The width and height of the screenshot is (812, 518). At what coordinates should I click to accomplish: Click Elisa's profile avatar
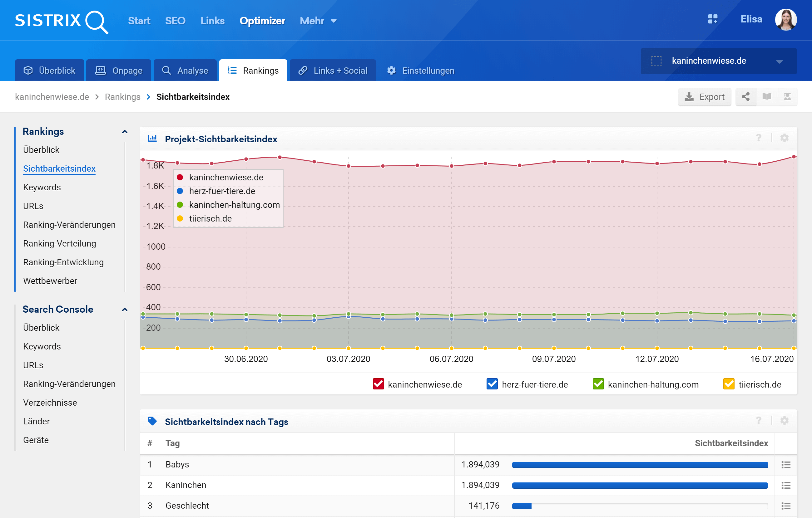pos(785,20)
